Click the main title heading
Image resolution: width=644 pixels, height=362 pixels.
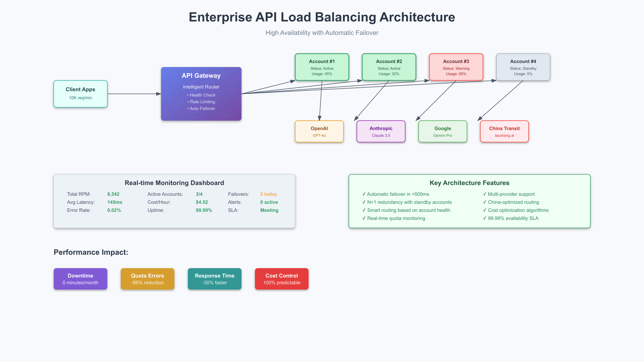coord(322,17)
